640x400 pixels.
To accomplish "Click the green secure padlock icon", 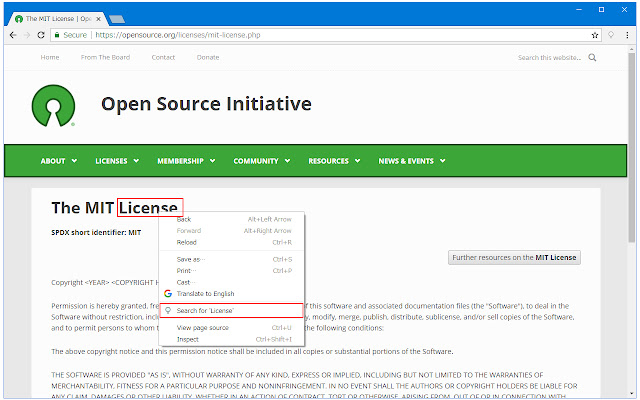I will [57, 35].
